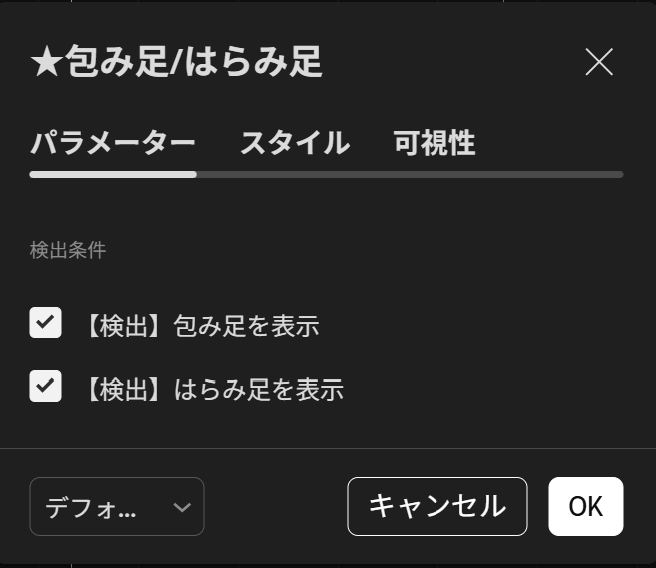The width and height of the screenshot is (656, 568).
Task: Switch to the 可視性 tab
Action: click(x=434, y=143)
